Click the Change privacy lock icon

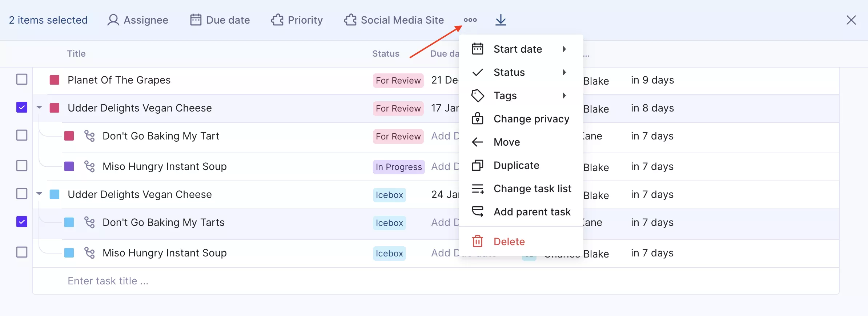click(477, 118)
